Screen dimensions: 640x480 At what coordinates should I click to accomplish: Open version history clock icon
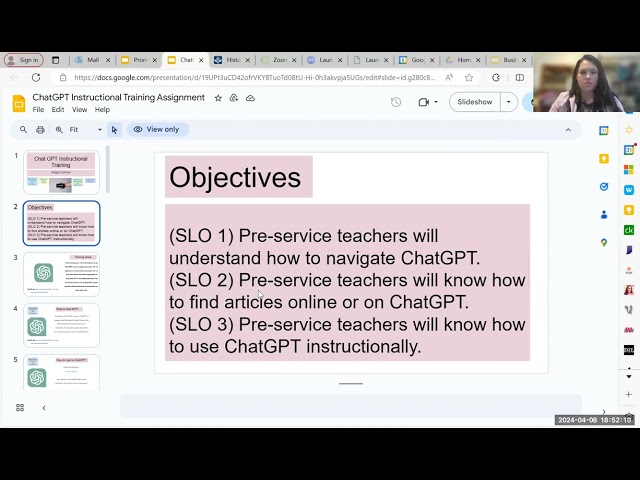click(396, 102)
